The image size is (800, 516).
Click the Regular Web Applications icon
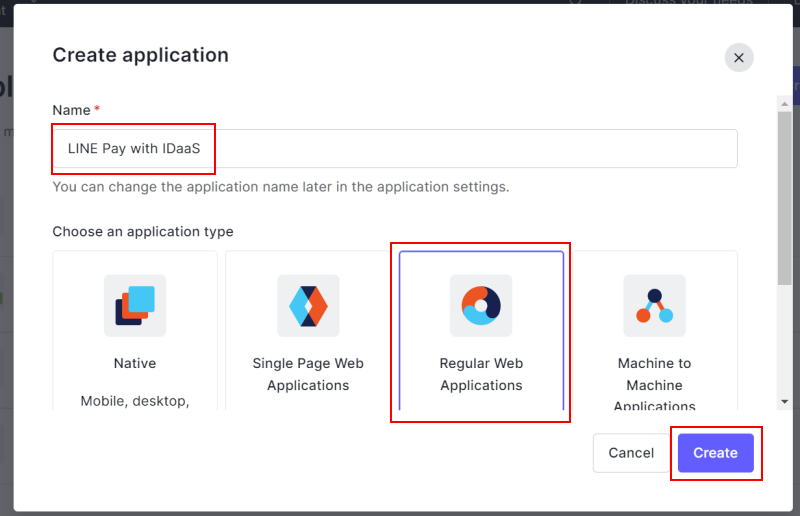pyautogui.click(x=481, y=305)
